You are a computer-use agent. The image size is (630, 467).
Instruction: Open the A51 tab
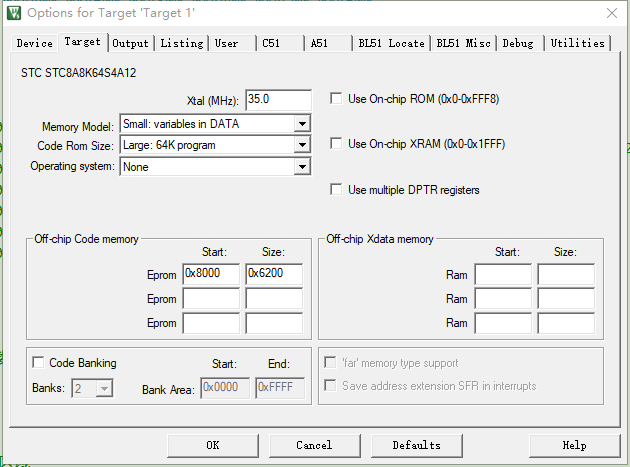point(328,43)
